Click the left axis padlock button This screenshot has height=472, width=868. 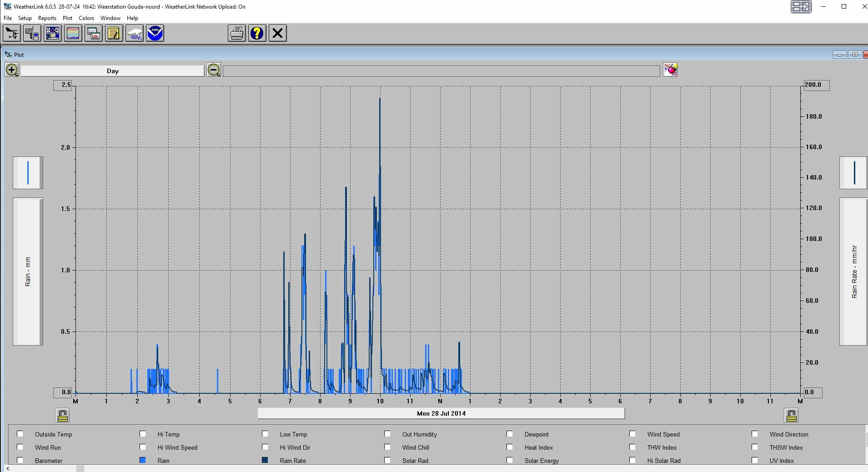63,415
